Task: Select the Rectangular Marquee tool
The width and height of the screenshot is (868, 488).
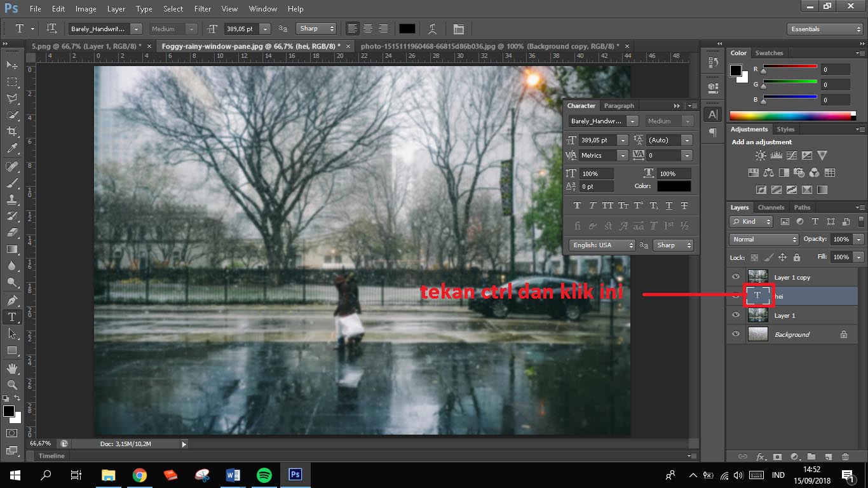Action: coord(11,82)
